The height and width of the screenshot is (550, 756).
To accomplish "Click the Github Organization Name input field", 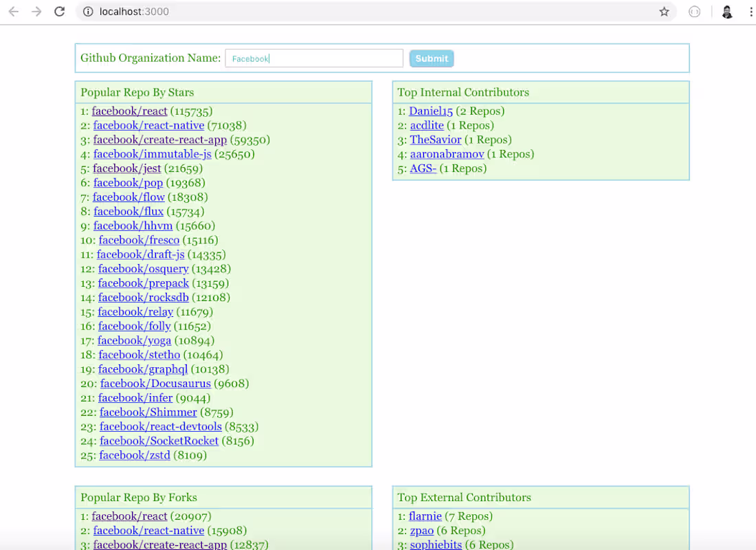I will (314, 58).
